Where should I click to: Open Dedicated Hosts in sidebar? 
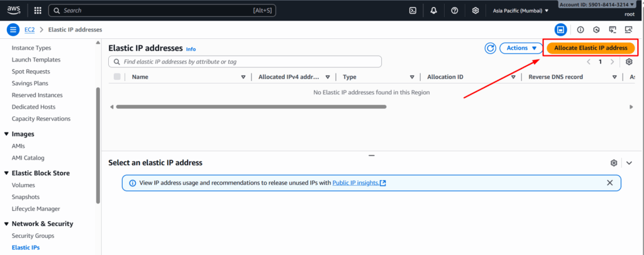[x=33, y=107]
